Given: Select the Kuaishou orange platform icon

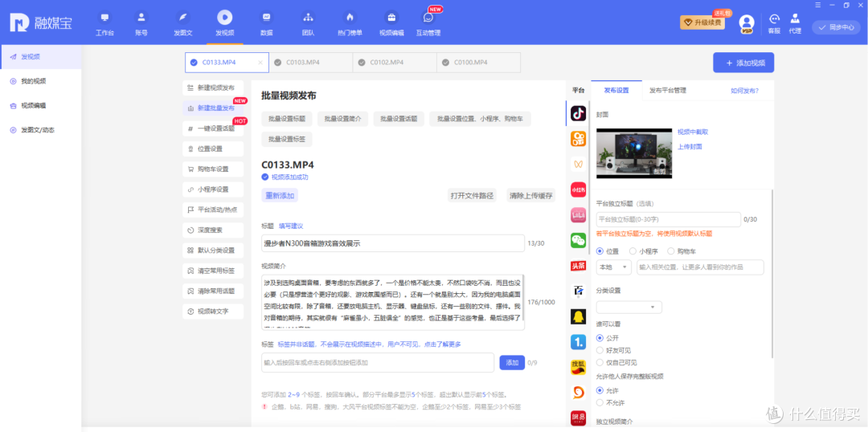Looking at the screenshot, I should (x=578, y=138).
